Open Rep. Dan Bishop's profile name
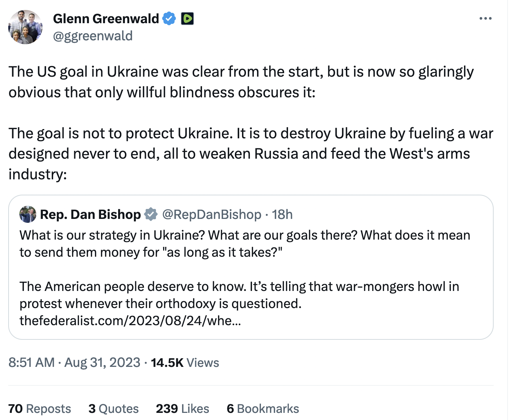Image resolution: width=509 pixels, height=420 pixels. pyautogui.click(x=90, y=214)
